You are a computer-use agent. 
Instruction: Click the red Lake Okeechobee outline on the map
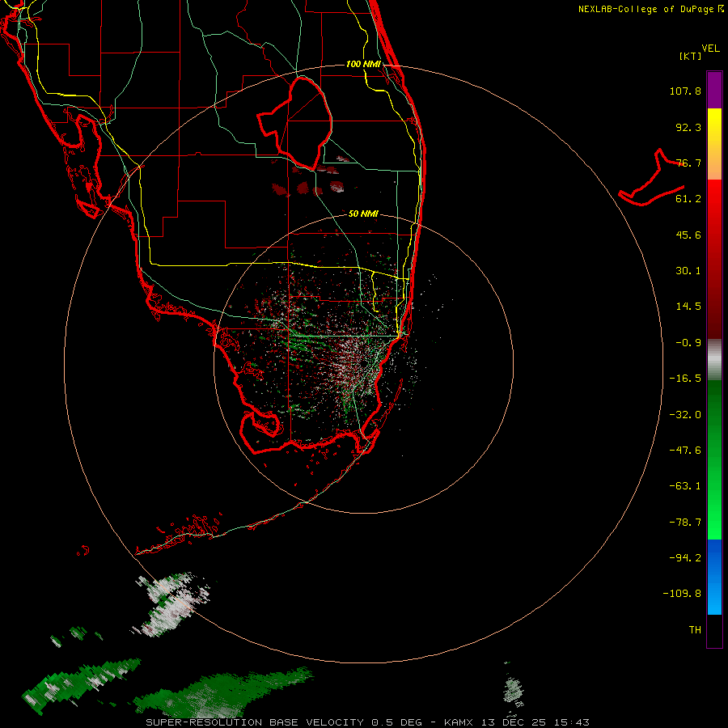[x=296, y=124]
